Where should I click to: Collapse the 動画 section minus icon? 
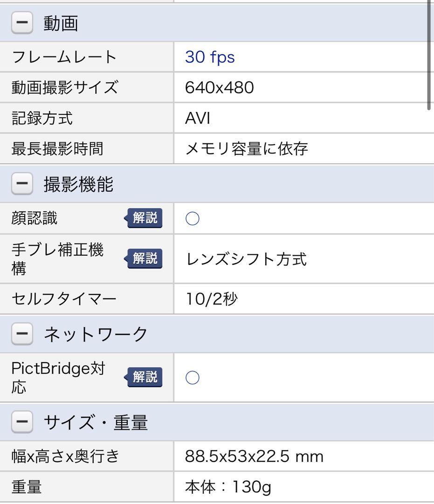point(22,23)
